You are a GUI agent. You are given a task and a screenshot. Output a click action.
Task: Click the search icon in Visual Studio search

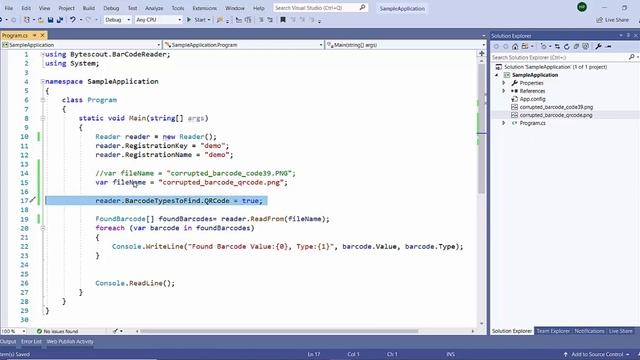pos(362,7)
